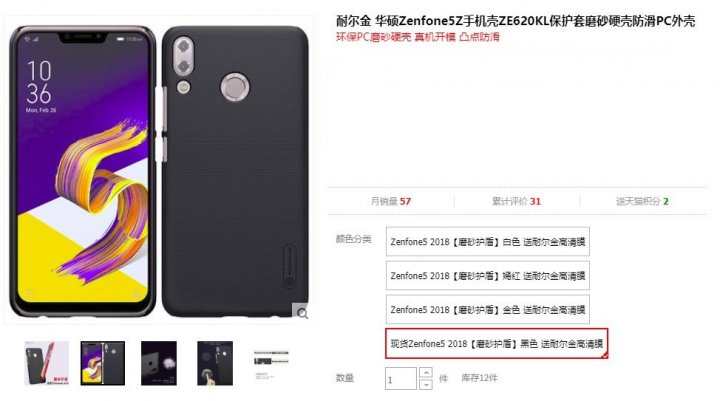Click the 月销量 57 monthly sales figure
This screenshot has width=720, height=401.
point(391,201)
